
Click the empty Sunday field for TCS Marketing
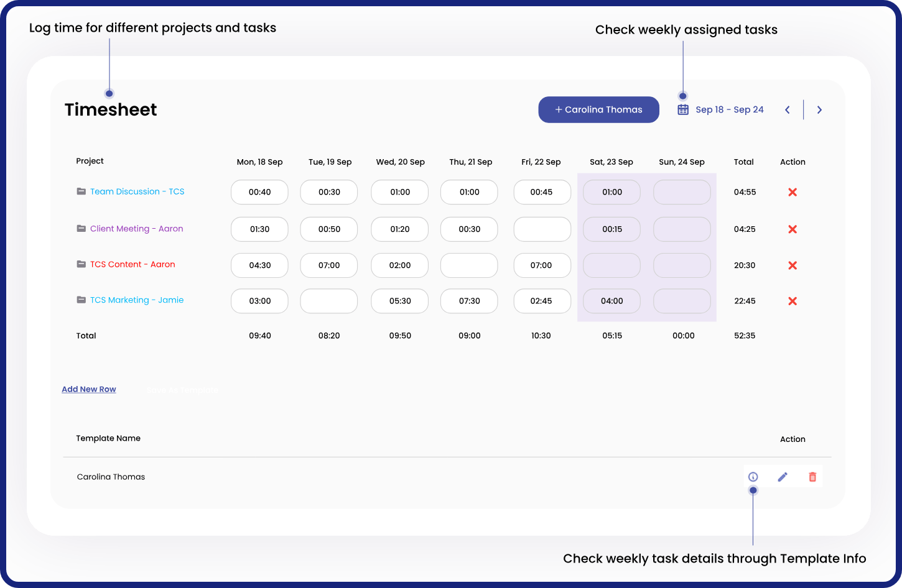682,301
